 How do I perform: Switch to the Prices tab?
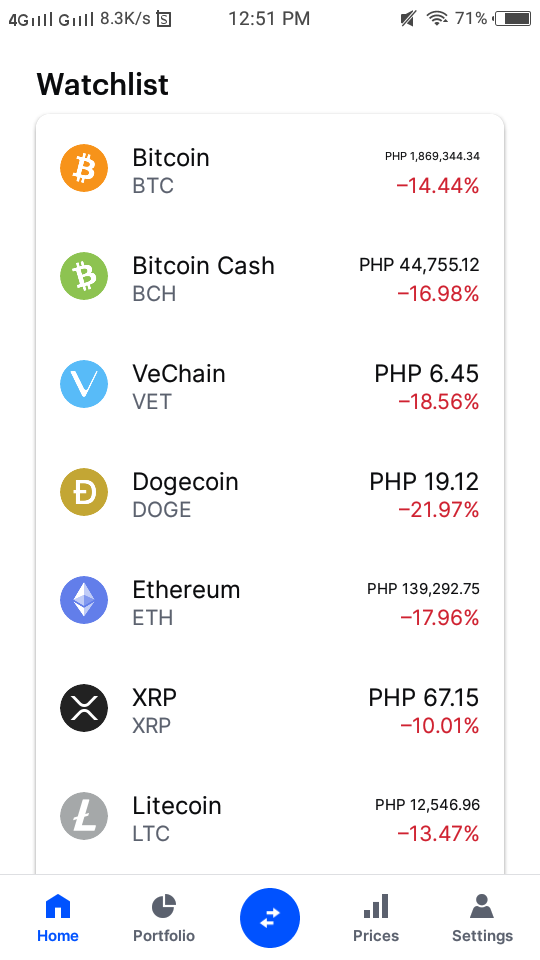coord(376,918)
